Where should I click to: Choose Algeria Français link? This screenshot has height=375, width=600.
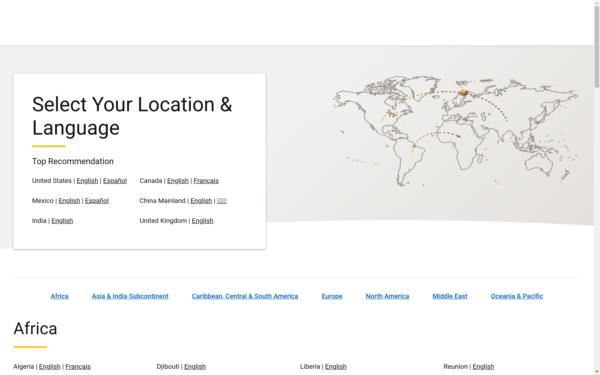click(78, 367)
